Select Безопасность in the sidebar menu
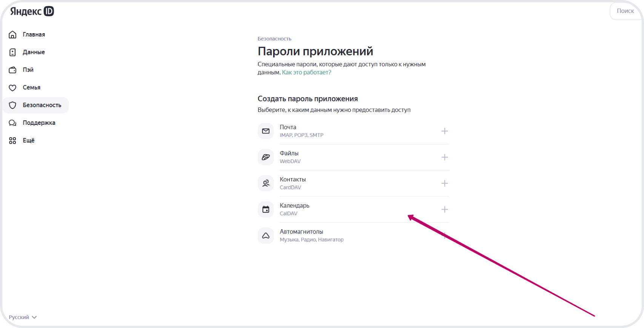The height and width of the screenshot is (328, 644). (41, 105)
